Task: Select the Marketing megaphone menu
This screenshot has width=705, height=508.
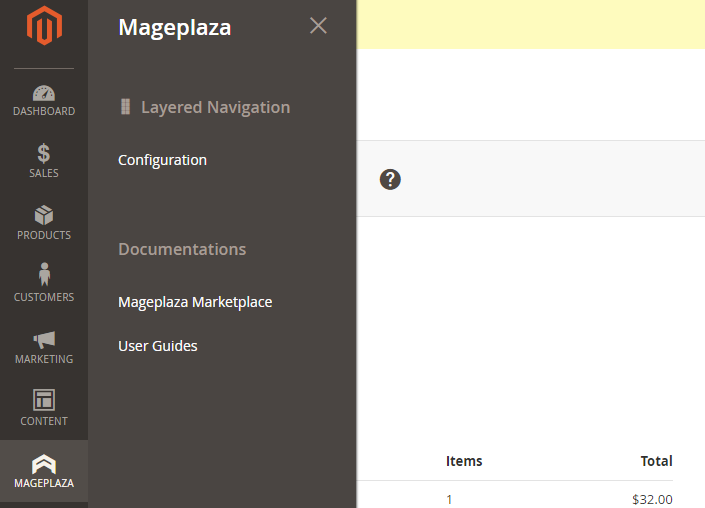Action: point(44,347)
